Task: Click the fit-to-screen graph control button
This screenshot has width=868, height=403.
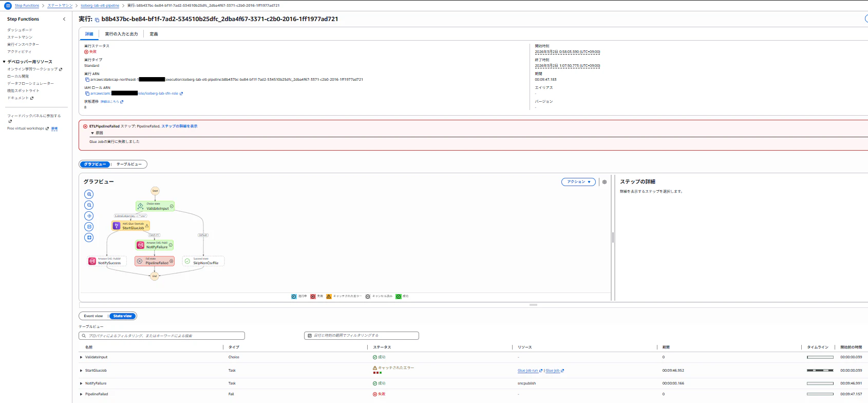Action: pyautogui.click(x=89, y=237)
